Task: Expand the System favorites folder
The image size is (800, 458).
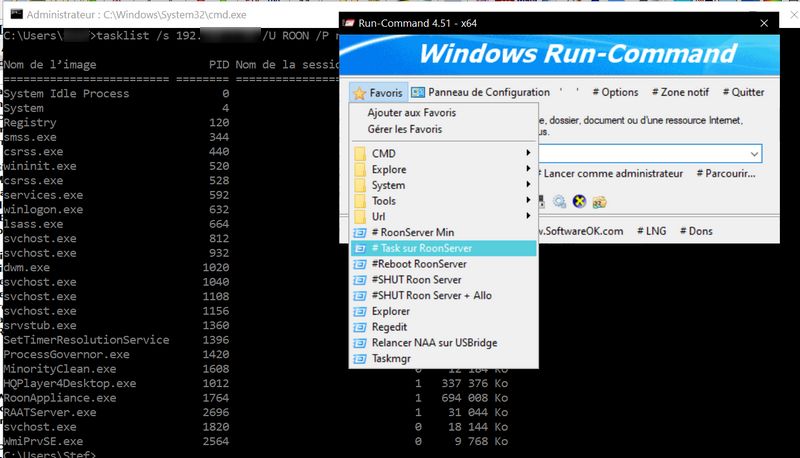Action: point(444,185)
